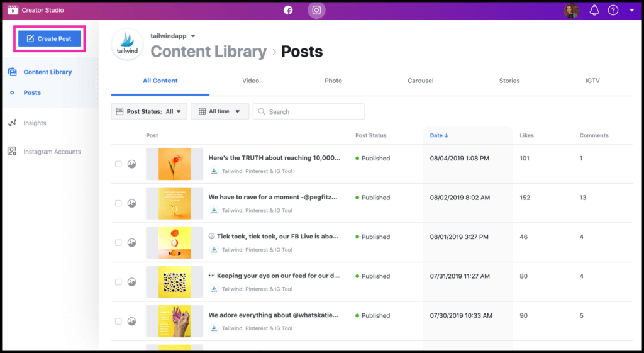The width and height of the screenshot is (644, 353).
Task: Open post 'We adore everything about @whatskatie'
Action: pos(274,315)
